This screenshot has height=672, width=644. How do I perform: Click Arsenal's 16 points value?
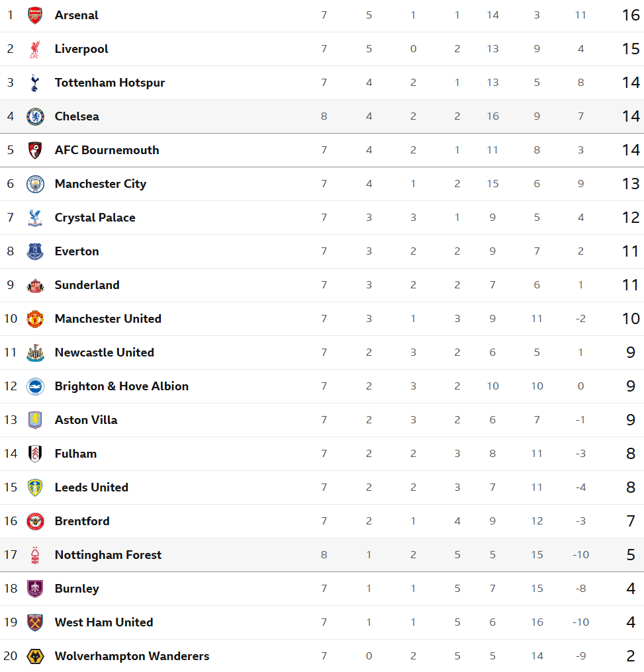pyautogui.click(x=631, y=15)
